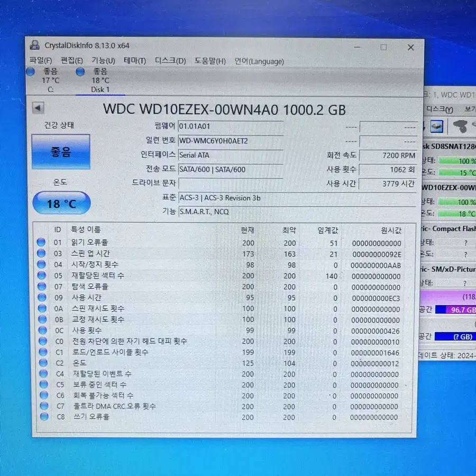This screenshot has width=476, height=476.
Task: Click the CrystalDiskInfo app icon in title bar
Action: pyautogui.click(x=34, y=45)
